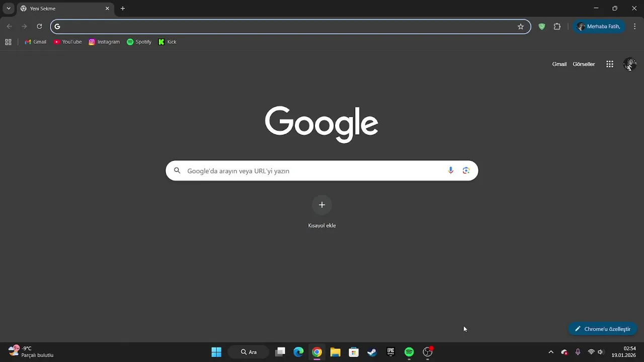Viewport: 644px width, 362px height.
Task: Launch Microsoft Edge from taskbar
Action: coord(298,352)
